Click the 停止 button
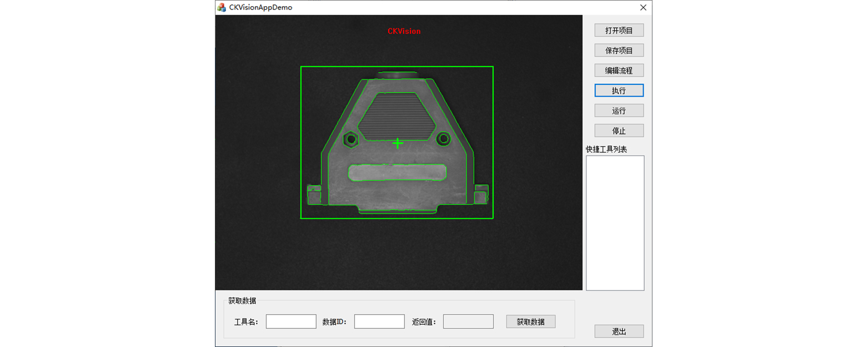Screen dimensions: 868x347 [619, 130]
